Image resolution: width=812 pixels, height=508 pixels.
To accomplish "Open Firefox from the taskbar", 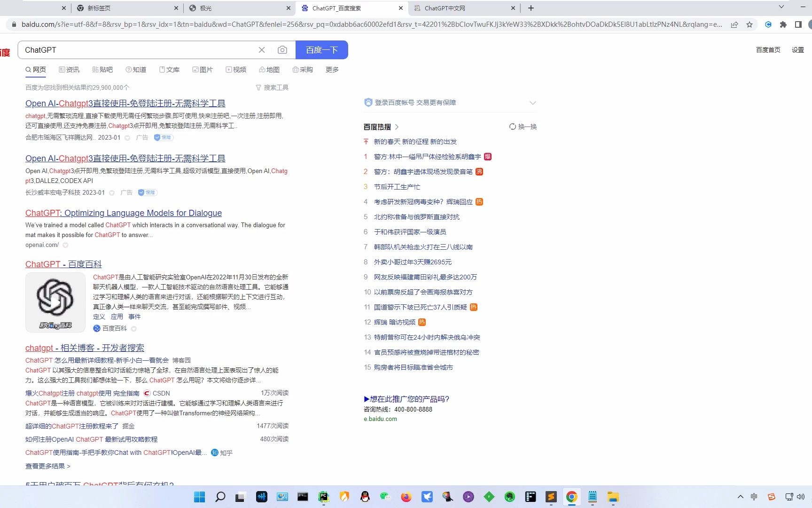I will [x=406, y=497].
